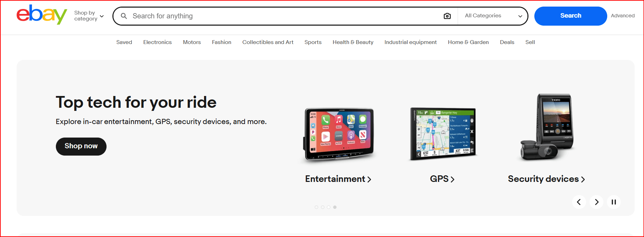The height and width of the screenshot is (237, 644).
Task: Select the second carousel dot indicator
Action: pyautogui.click(x=323, y=207)
